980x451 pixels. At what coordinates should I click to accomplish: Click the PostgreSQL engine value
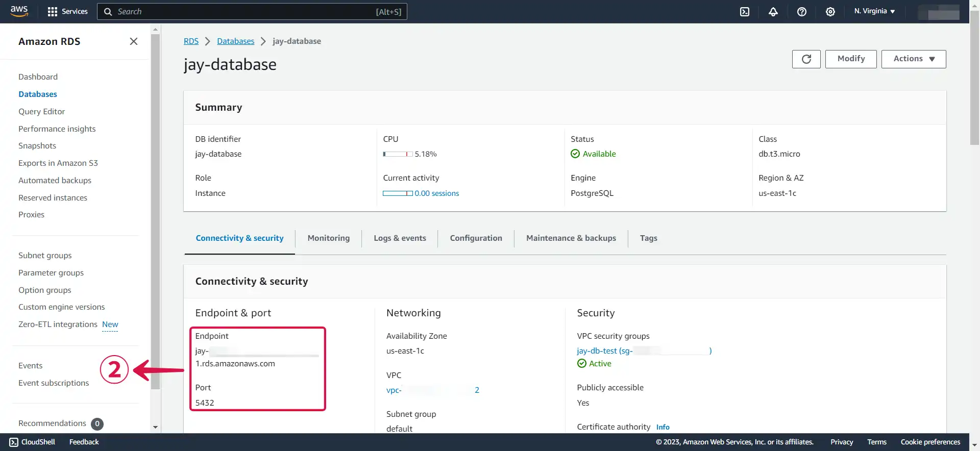[592, 193]
